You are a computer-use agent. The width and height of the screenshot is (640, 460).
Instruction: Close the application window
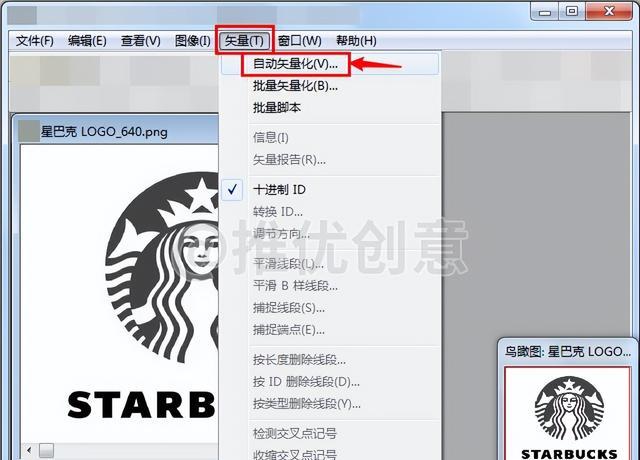(609, 11)
